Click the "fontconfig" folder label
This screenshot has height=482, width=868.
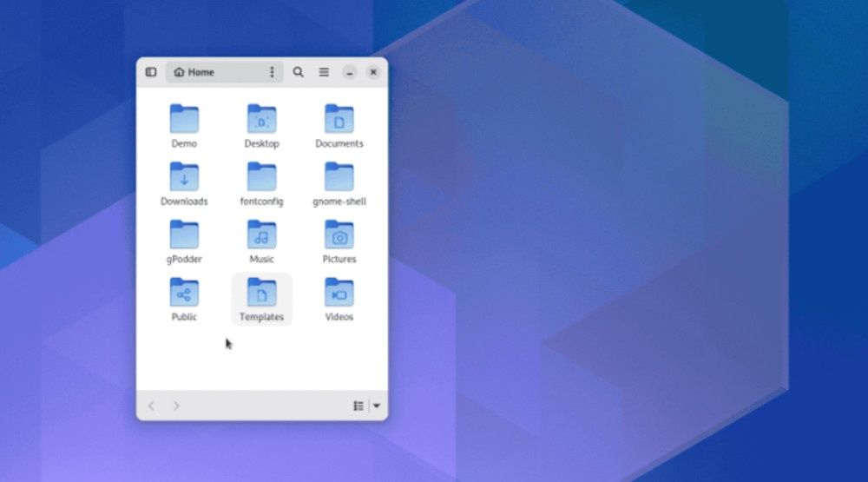coord(261,201)
